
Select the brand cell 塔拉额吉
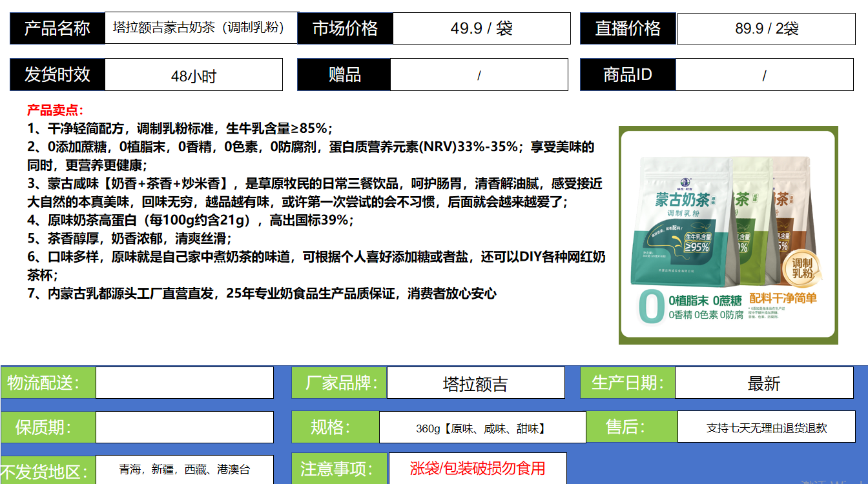(475, 384)
